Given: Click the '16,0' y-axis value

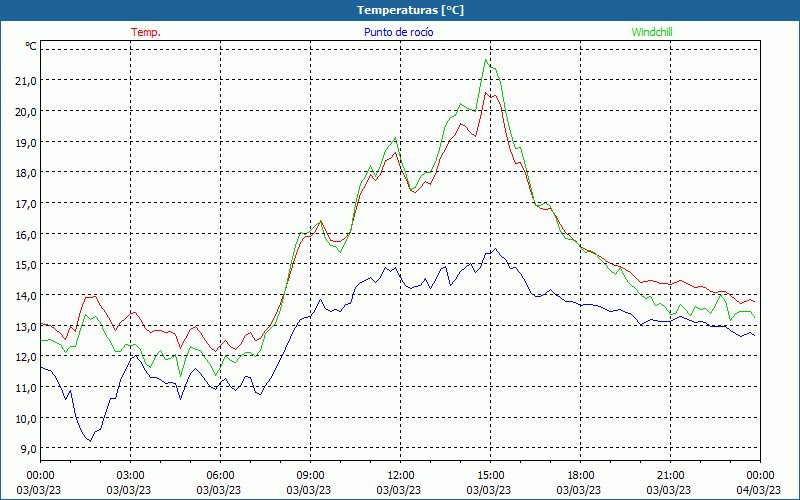Looking at the screenshot, I should 26,234.
